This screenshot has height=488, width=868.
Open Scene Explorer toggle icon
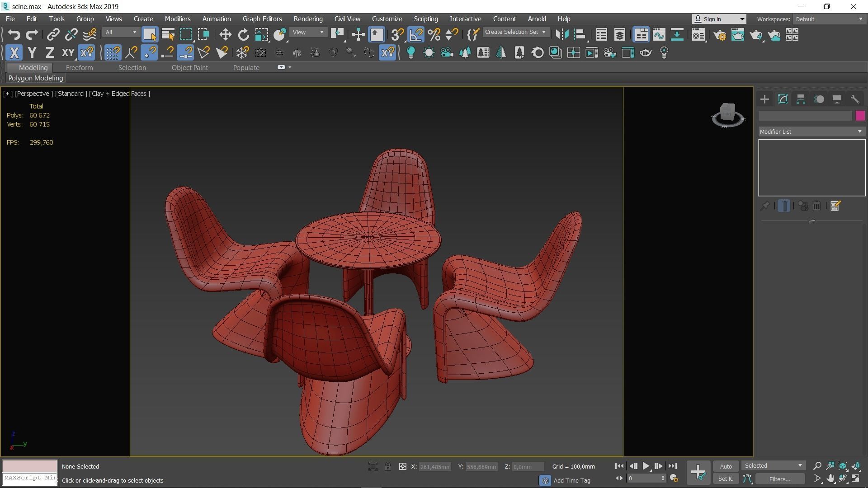[601, 35]
